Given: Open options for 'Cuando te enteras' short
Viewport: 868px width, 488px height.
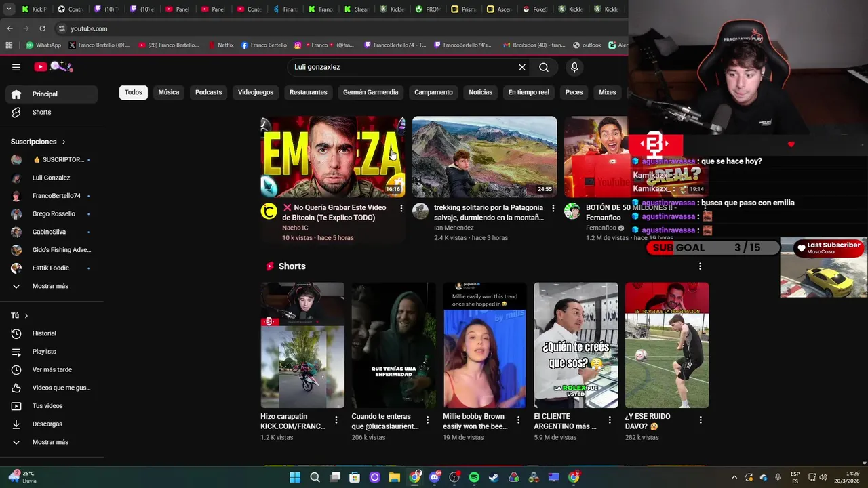Looking at the screenshot, I should coord(427,420).
